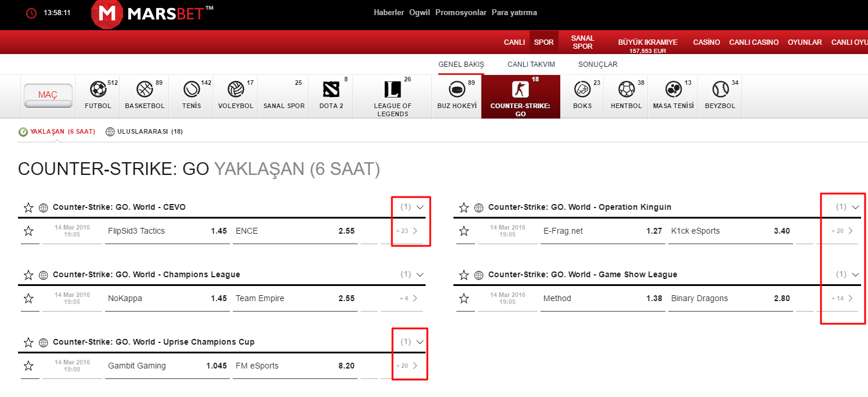This screenshot has height=397, width=868.
Task: Click the globe icon next to Operation Kinguin
Action: 478,208
